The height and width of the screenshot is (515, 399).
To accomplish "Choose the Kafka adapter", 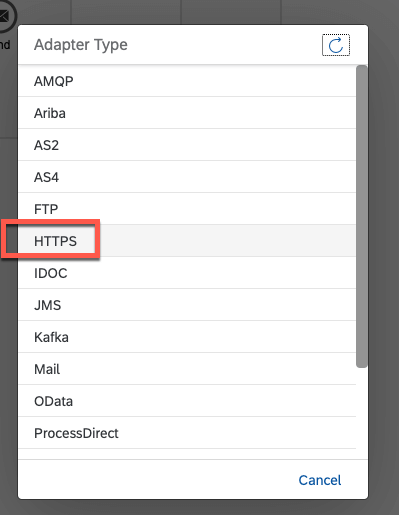I will 187,337.
